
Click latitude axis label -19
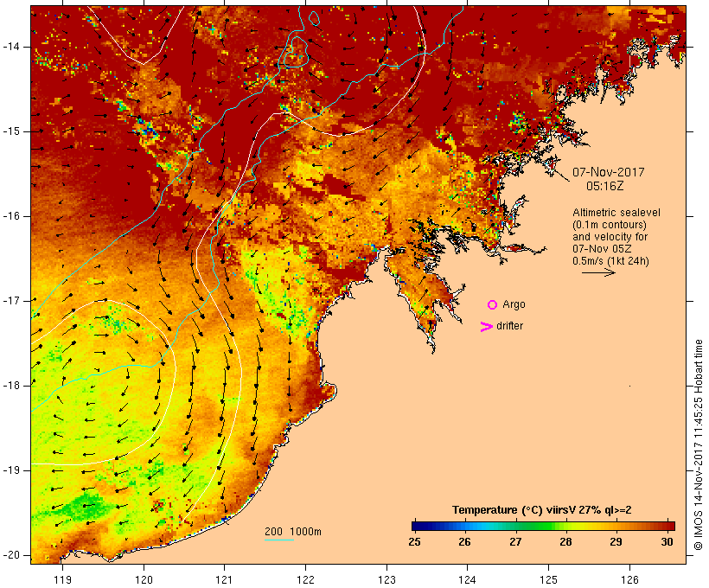click(11, 470)
